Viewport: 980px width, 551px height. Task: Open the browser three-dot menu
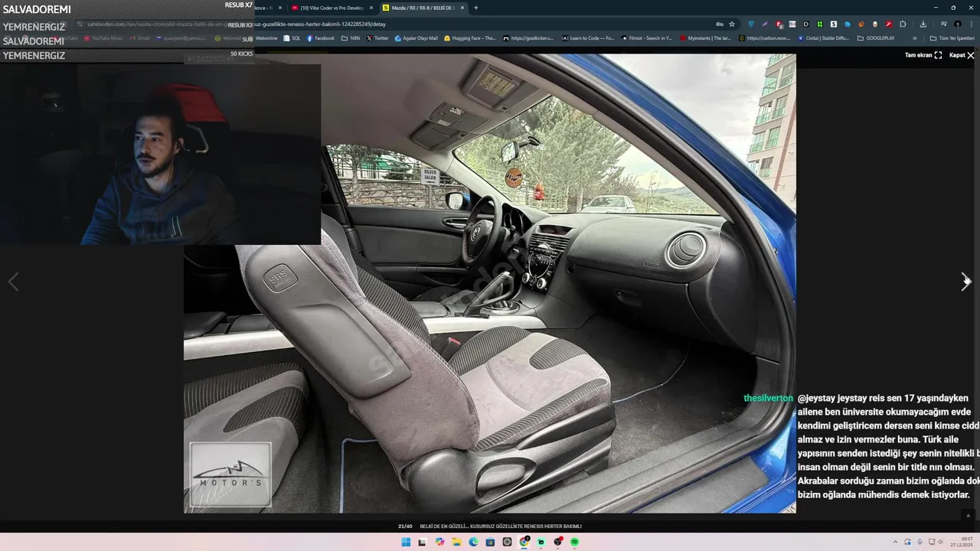(x=972, y=24)
